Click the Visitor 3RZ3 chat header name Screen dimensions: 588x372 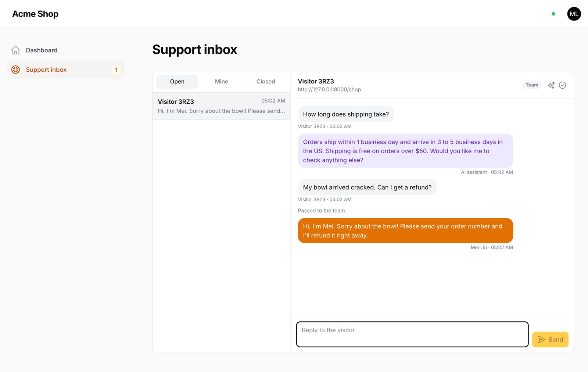tap(316, 81)
